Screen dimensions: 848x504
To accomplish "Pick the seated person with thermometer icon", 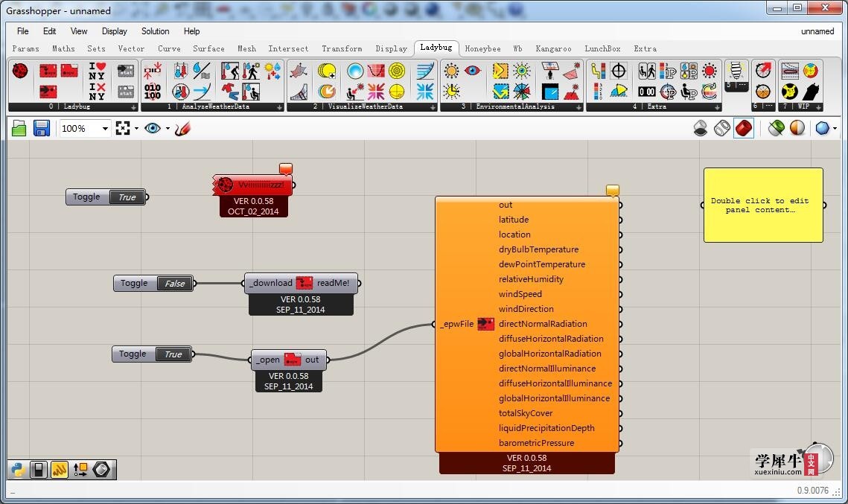I will [x=251, y=91].
